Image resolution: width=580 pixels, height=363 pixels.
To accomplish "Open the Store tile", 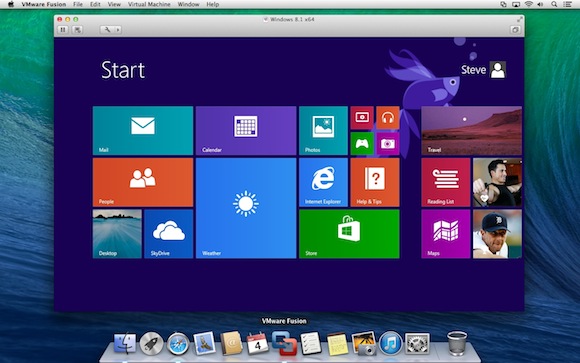I will point(349,234).
